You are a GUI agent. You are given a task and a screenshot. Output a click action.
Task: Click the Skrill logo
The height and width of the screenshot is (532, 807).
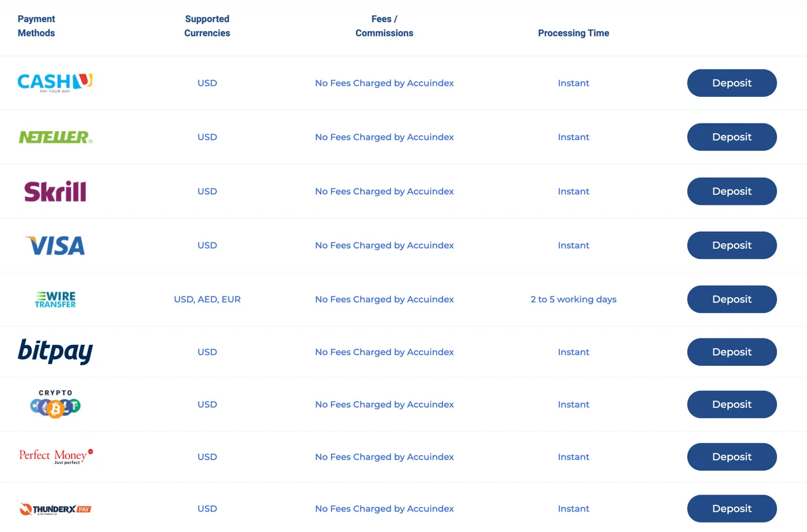point(55,191)
